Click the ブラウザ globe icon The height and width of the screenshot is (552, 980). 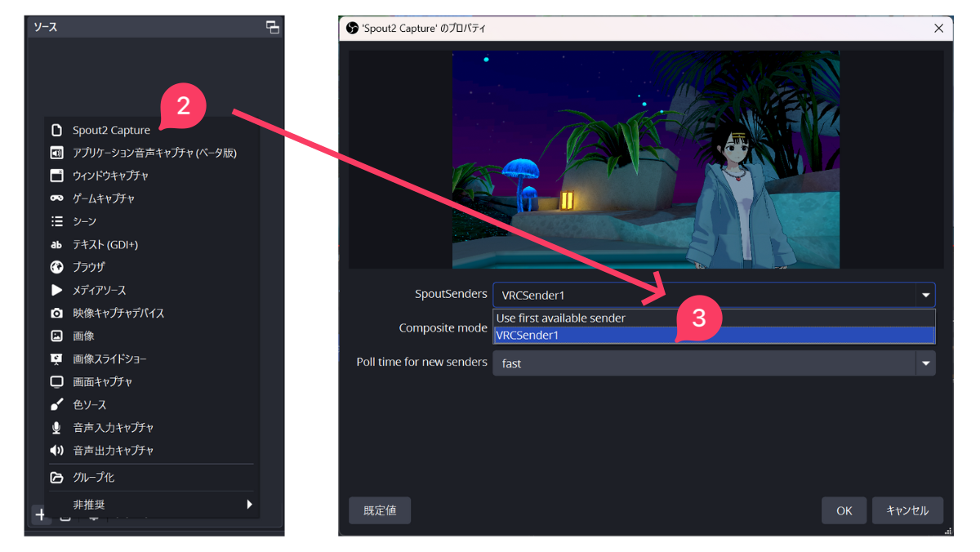click(x=56, y=267)
